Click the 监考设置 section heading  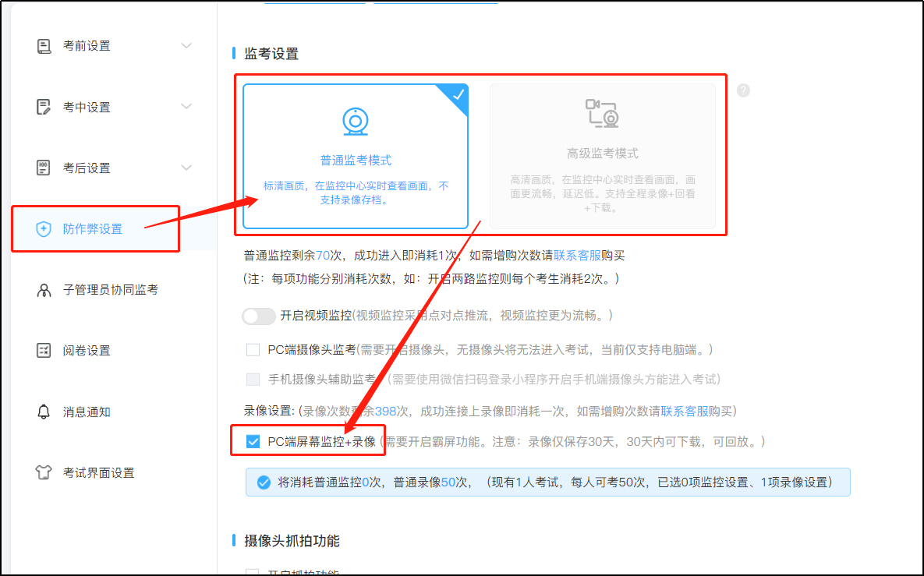coord(271,54)
